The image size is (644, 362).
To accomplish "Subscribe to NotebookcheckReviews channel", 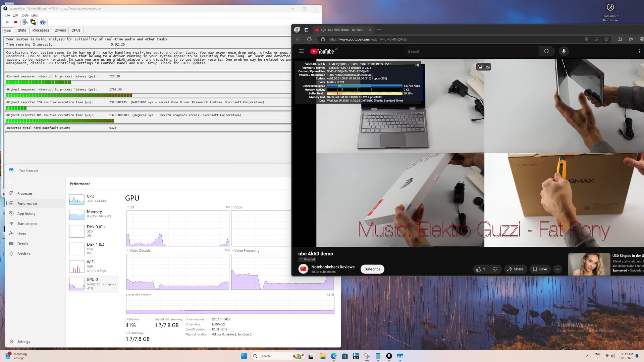I will coord(372,269).
